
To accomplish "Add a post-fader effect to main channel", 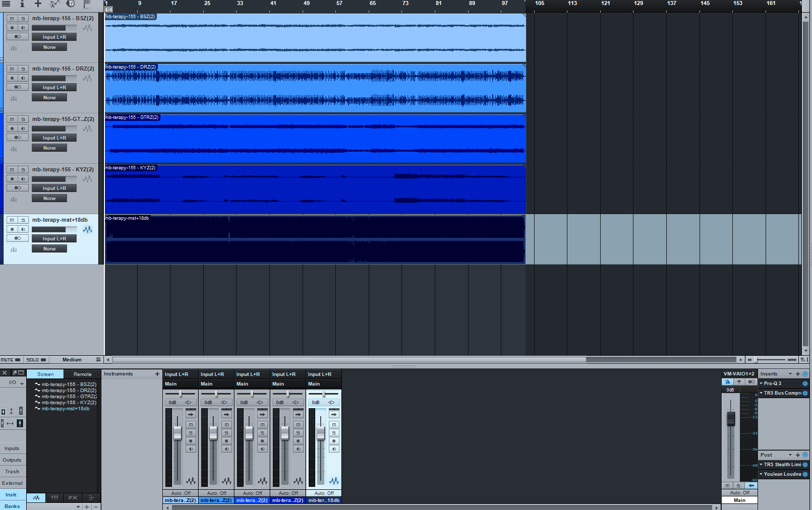I will [x=798, y=455].
